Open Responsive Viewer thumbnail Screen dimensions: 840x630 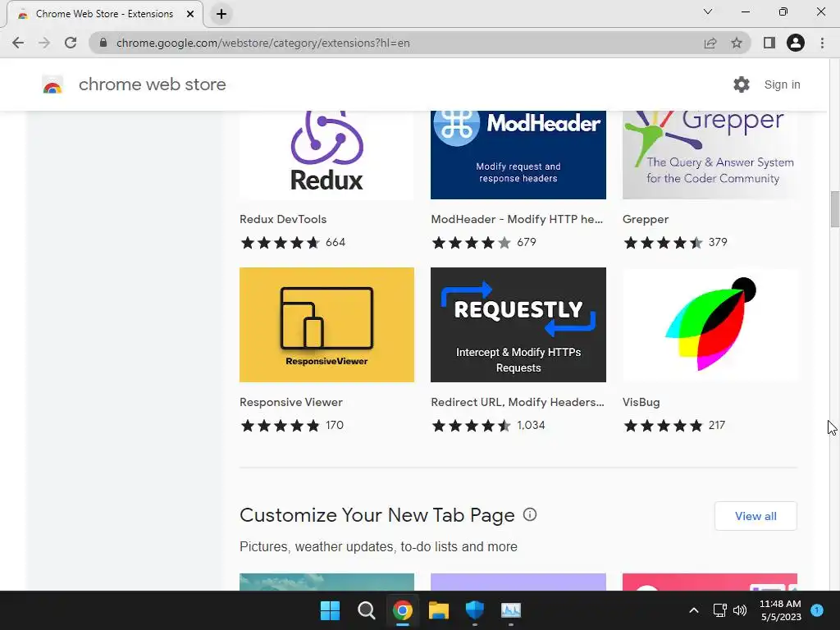coord(326,325)
